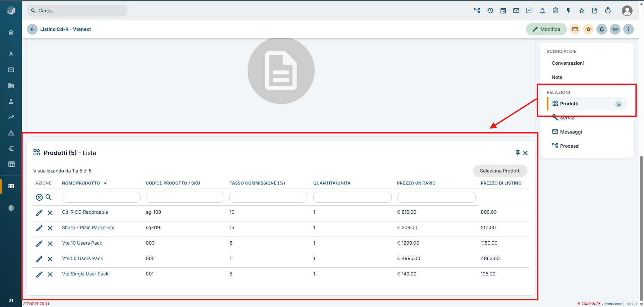Open the envelope module in left sidebar
Image resolution: width=644 pixels, height=307 pixels.
pyautogui.click(x=11, y=70)
